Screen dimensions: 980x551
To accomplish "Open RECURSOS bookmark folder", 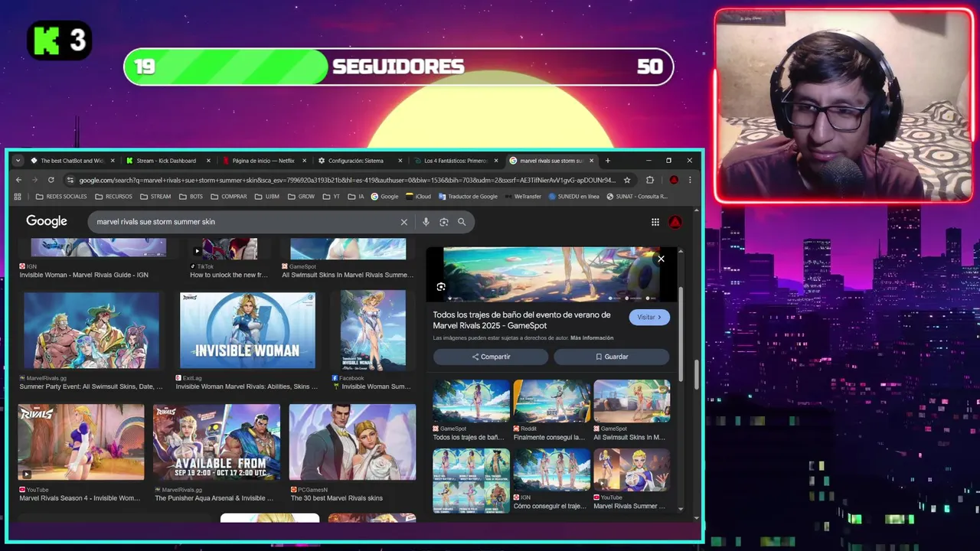I will coord(113,197).
